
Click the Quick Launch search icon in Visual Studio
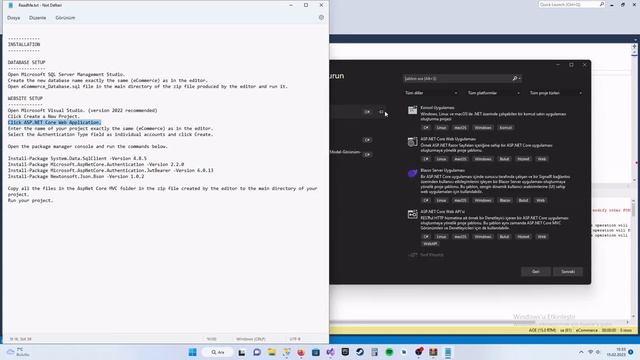click(x=602, y=4)
